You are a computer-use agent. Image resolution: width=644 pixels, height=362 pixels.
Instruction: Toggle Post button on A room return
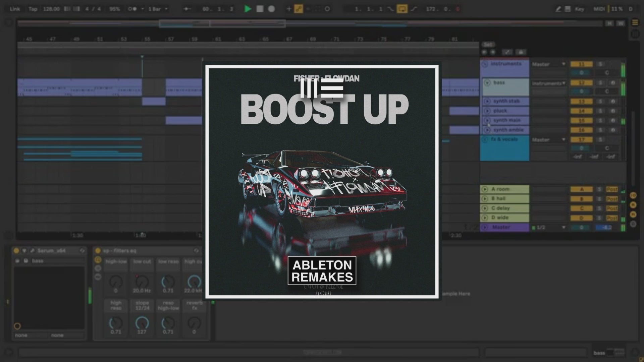click(x=611, y=189)
